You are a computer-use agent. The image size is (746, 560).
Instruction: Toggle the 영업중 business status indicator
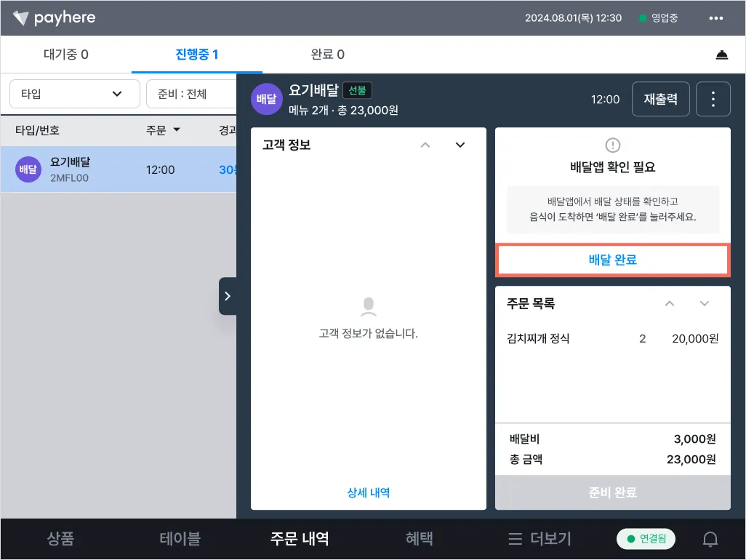(659, 18)
